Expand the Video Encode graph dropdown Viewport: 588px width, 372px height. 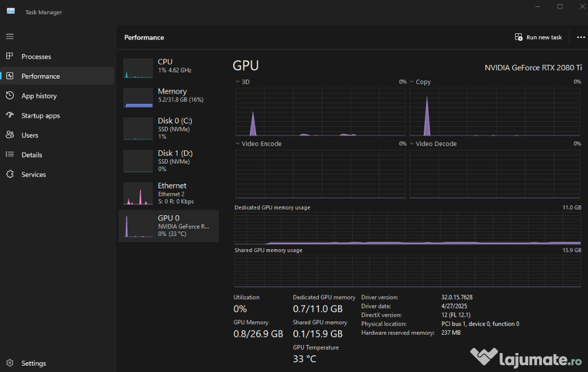pyautogui.click(x=237, y=144)
